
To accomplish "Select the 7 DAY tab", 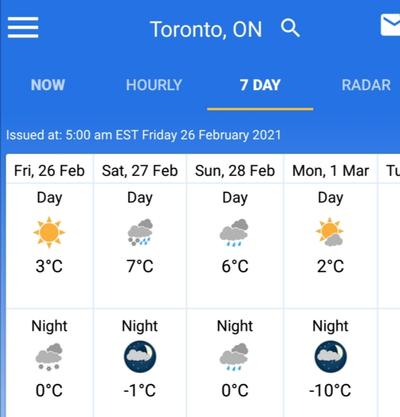I will [260, 85].
